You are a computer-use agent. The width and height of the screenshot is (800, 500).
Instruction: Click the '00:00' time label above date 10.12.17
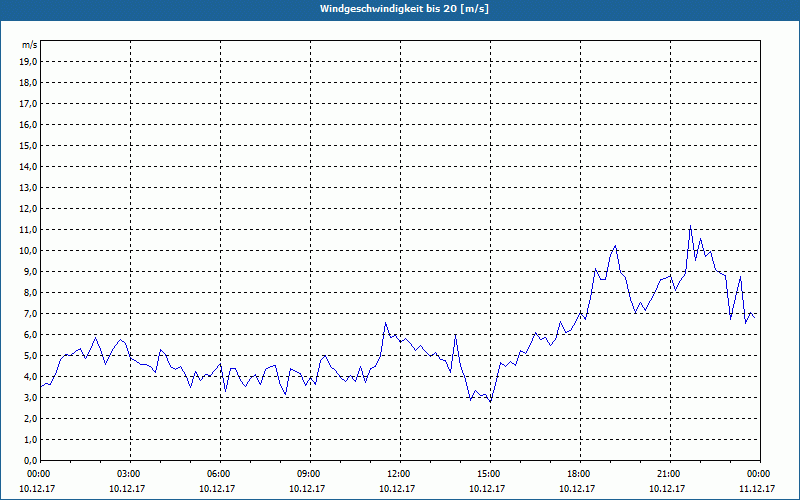[37, 474]
